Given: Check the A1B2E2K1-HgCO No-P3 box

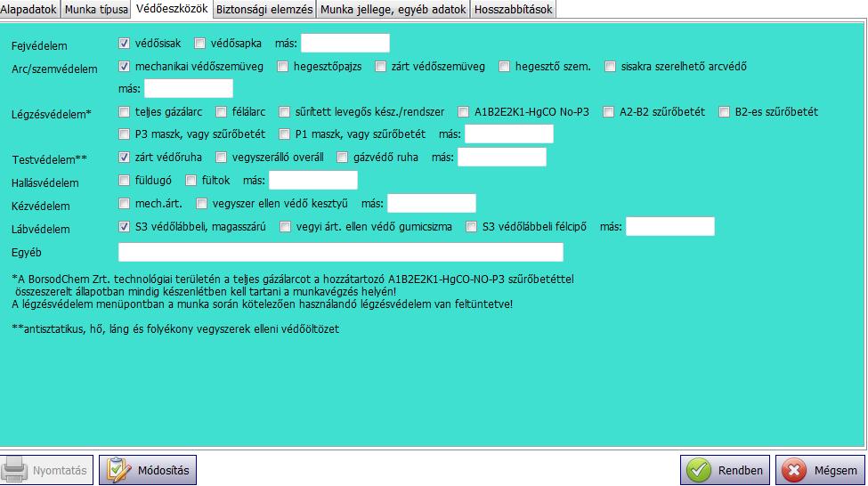Looking at the screenshot, I should tap(463, 112).
